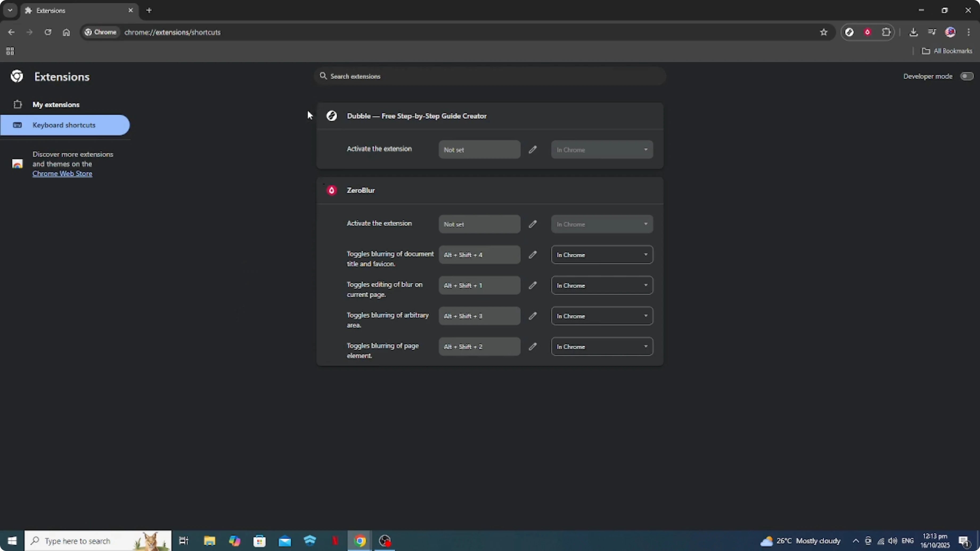980x551 pixels.
Task: Open All Bookmarks folder
Action: [x=947, y=51]
